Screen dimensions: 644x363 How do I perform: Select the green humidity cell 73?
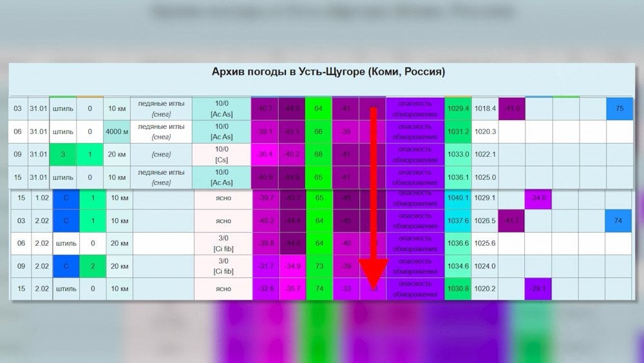pyautogui.click(x=318, y=266)
